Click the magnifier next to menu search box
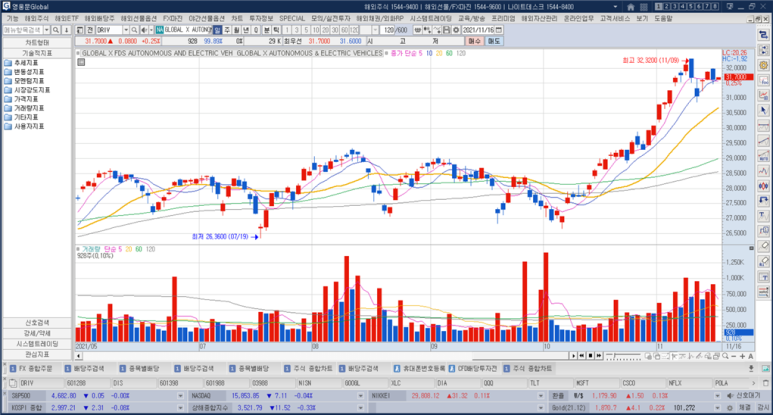 point(56,30)
